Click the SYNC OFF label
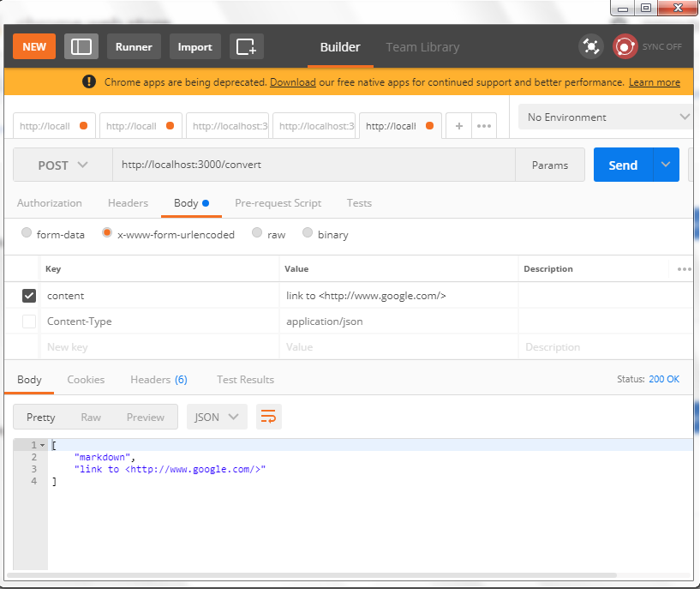 tap(661, 47)
